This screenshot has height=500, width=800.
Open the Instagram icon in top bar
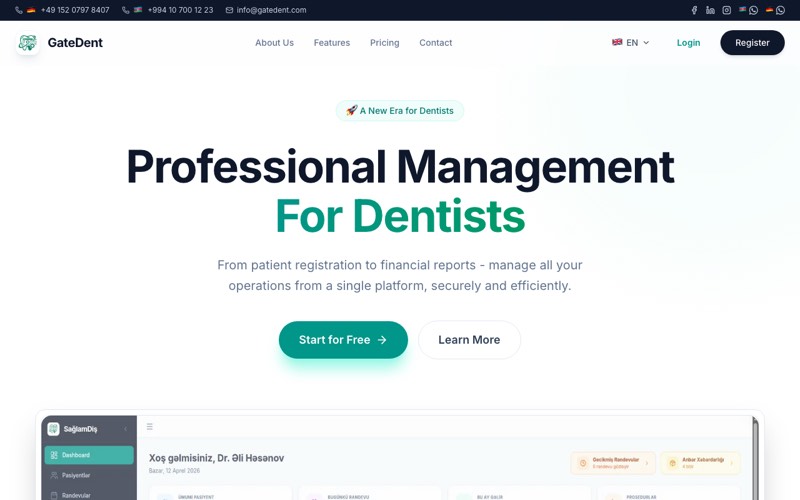[x=727, y=10]
